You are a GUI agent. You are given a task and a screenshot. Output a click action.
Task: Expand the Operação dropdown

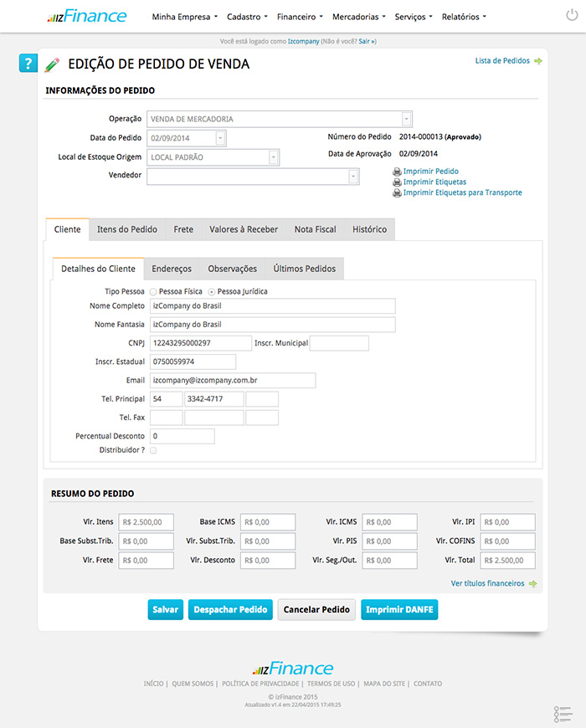click(x=406, y=119)
